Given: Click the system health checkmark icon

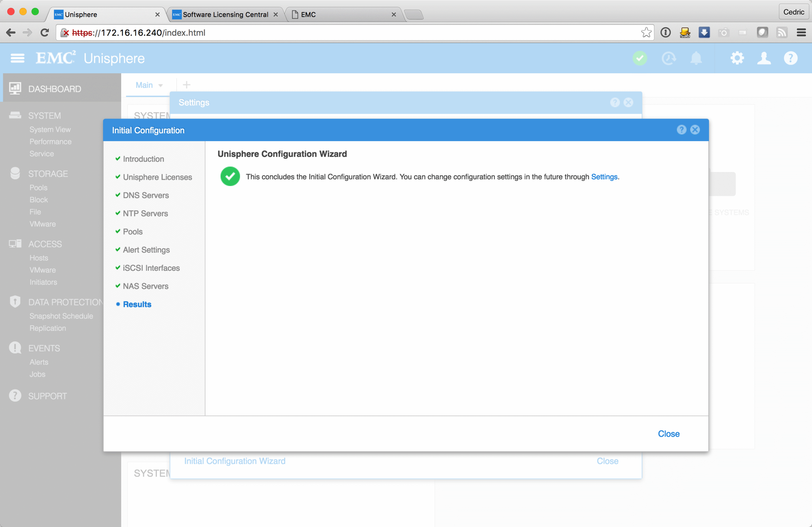Looking at the screenshot, I should [640, 58].
